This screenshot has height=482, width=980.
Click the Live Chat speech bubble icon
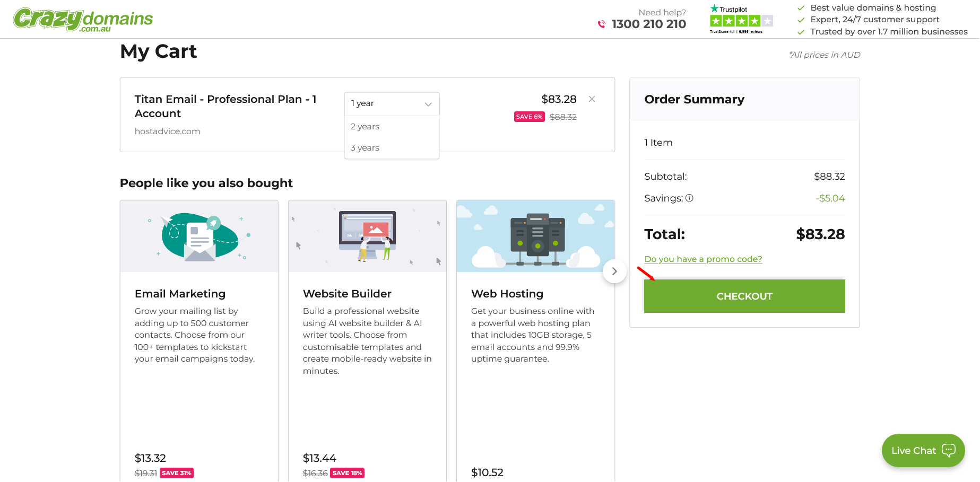(x=949, y=450)
